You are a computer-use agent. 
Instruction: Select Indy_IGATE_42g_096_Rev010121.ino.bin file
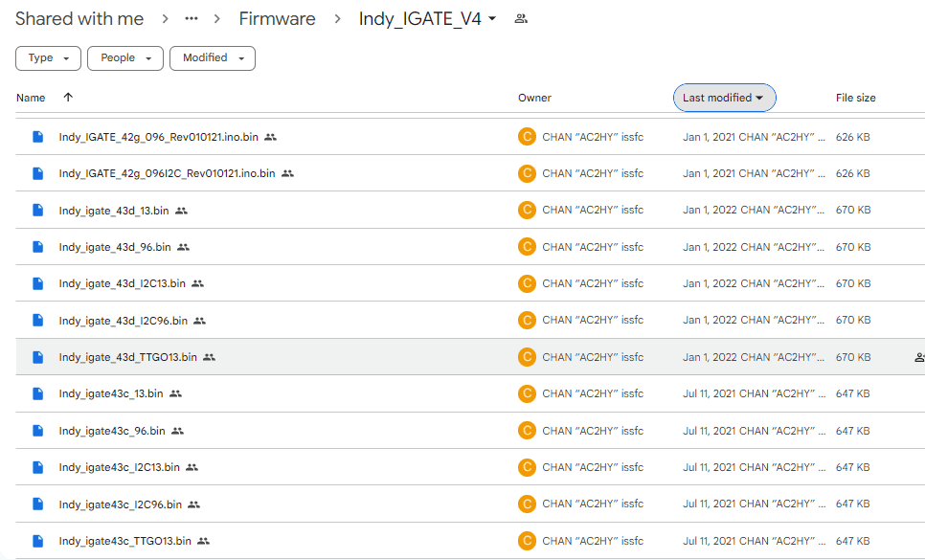coord(158,137)
